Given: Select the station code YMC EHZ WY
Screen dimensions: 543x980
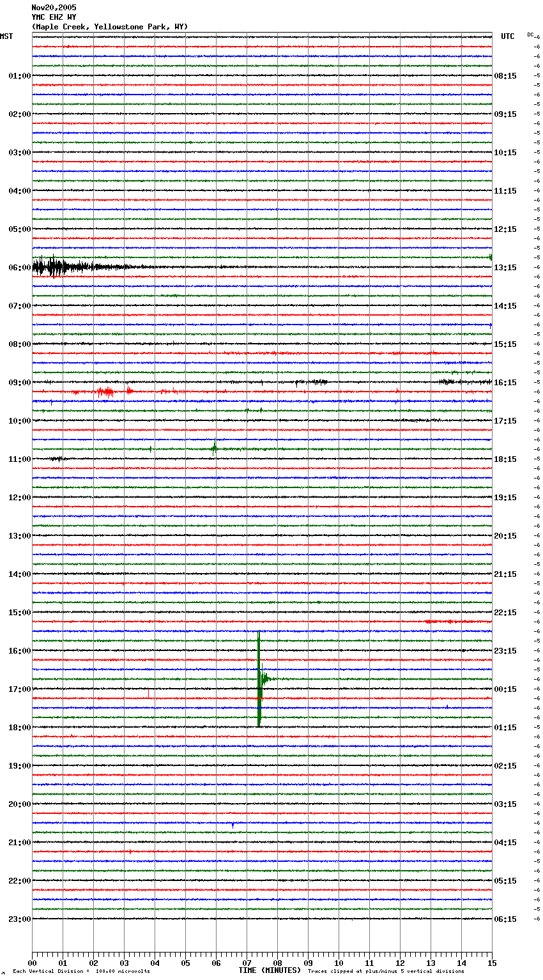Looking at the screenshot, I should pos(54,17).
